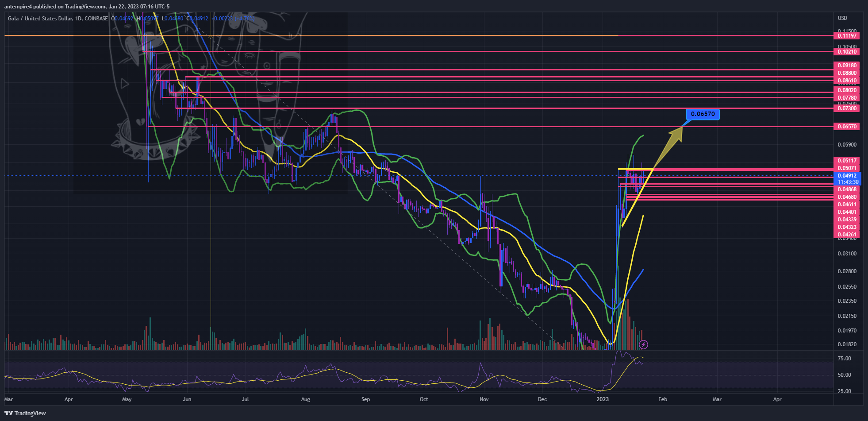Click the 0.05071 price label
The image size is (868, 421).
(x=847, y=168)
